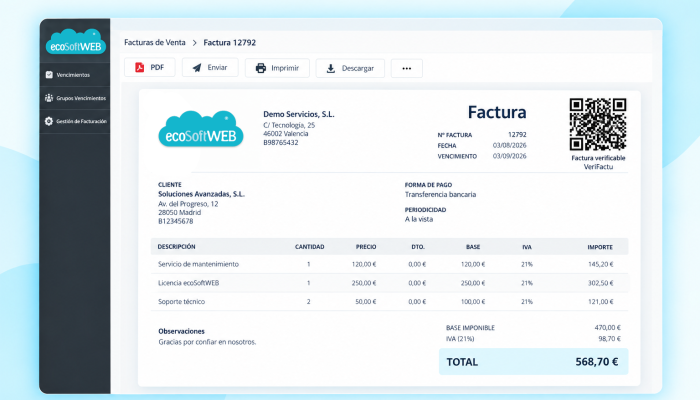Click the BASE IMPONIBLE 470,00 € value

coord(608,328)
